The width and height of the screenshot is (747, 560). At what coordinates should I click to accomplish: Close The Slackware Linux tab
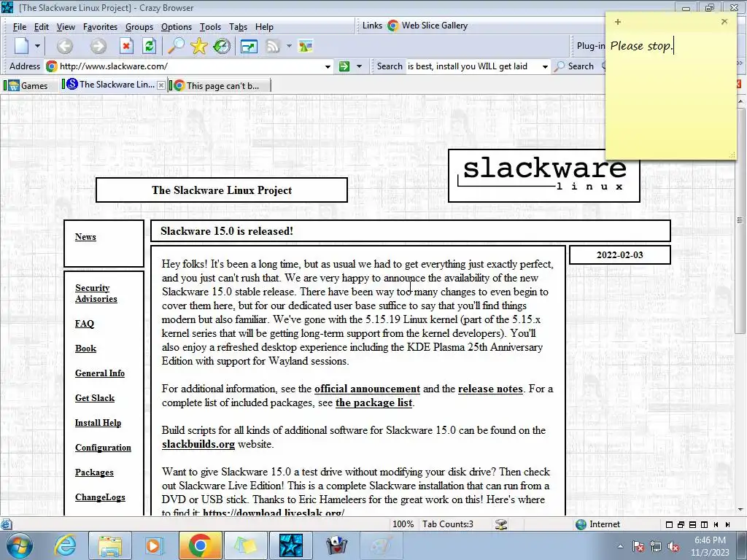click(x=161, y=85)
